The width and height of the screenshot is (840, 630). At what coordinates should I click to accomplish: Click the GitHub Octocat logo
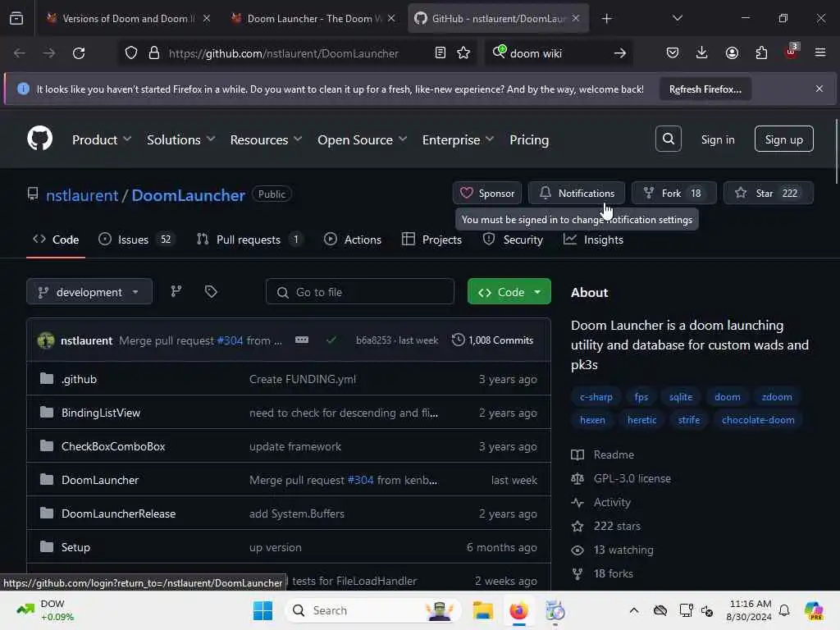coord(40,138)
